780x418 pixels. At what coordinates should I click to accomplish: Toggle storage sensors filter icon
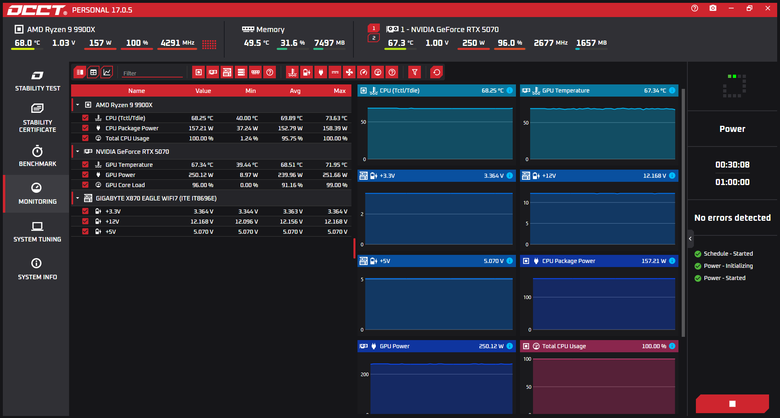241,73
